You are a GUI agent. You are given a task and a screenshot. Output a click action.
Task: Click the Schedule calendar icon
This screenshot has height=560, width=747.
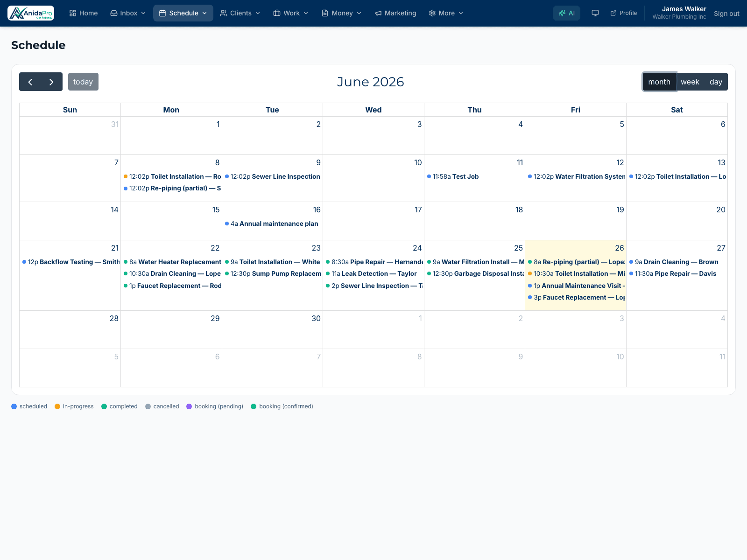pyautogui.click(x=162, y=13)
